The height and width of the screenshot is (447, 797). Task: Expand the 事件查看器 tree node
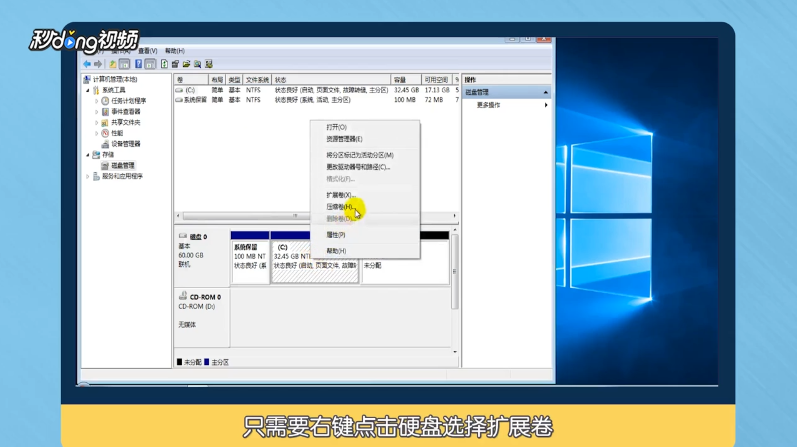[97, 112]
